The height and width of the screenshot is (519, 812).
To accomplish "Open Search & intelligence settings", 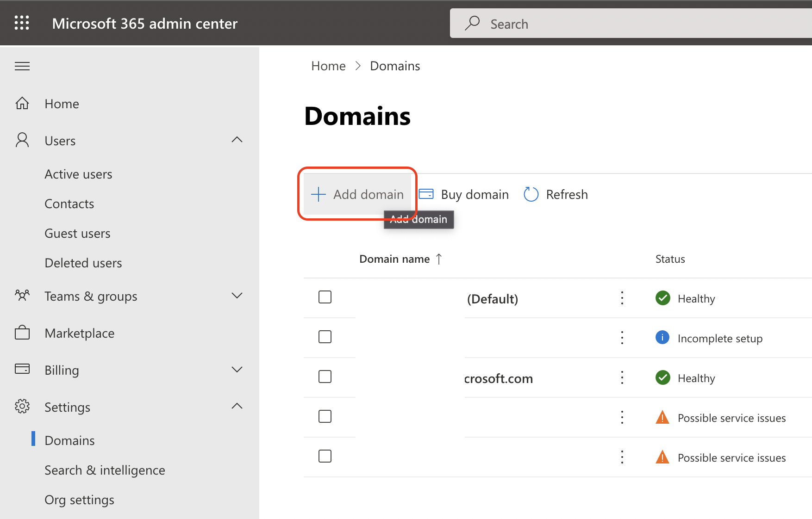I will click(105, 470).
